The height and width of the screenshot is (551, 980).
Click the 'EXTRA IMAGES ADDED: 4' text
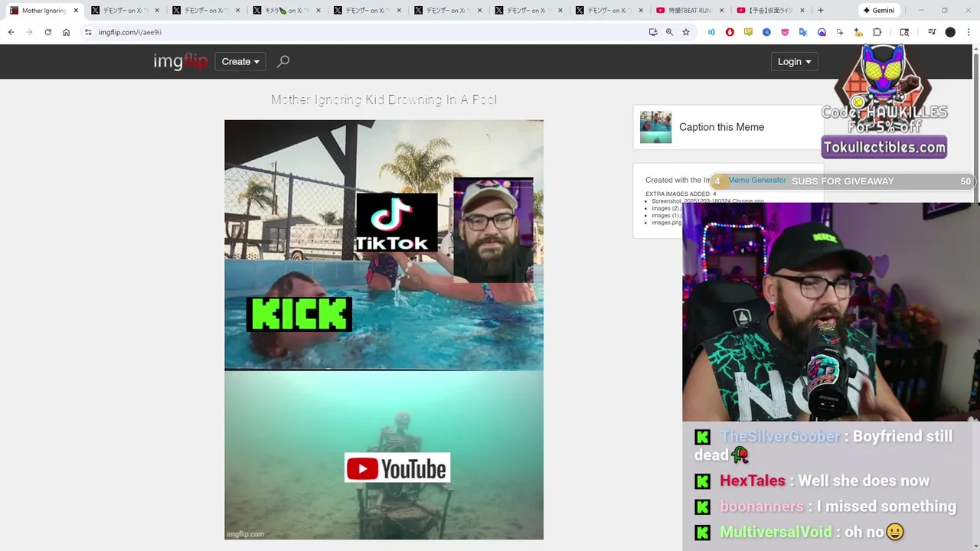(681, 194)
